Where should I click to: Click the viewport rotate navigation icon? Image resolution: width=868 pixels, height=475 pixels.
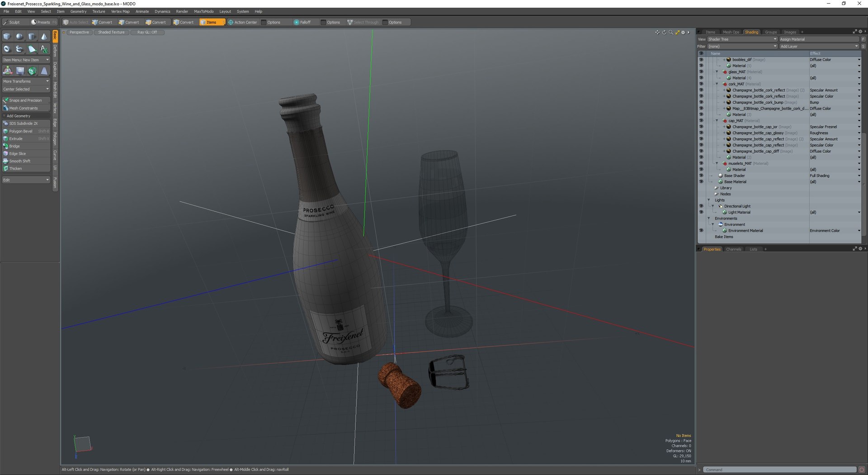(664, 33)
